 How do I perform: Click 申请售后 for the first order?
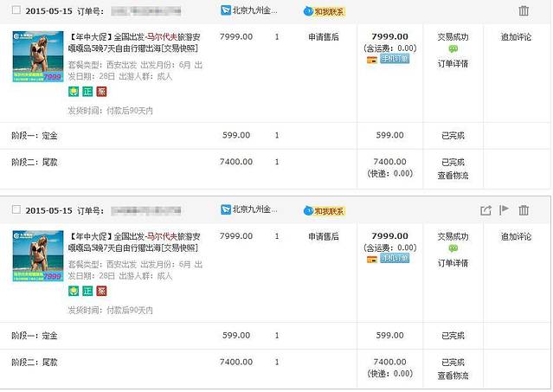(x=324, y=37)
